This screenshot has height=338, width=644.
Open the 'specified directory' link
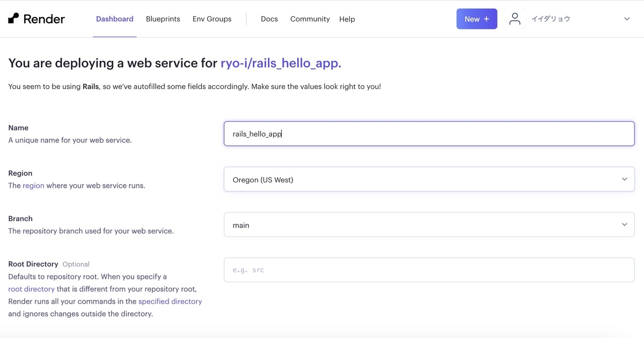pos(170,302)
